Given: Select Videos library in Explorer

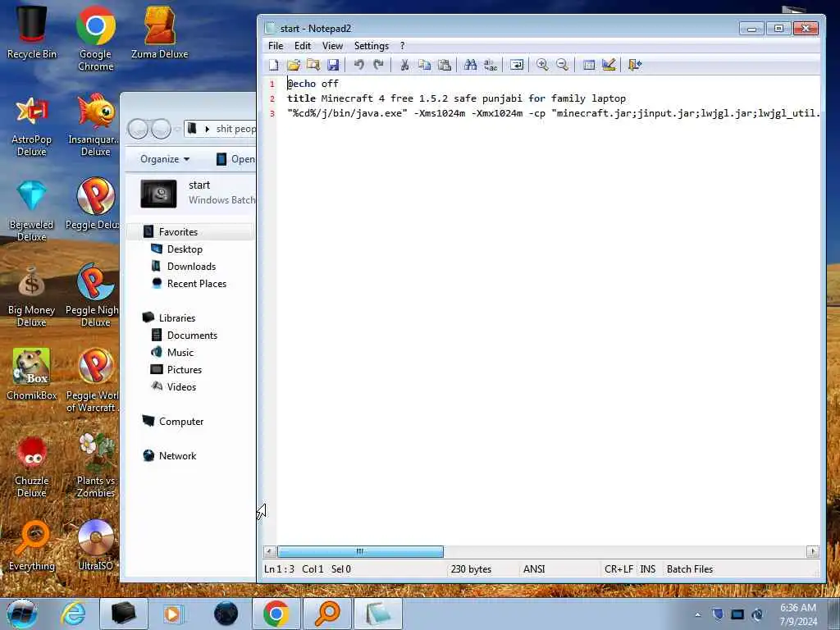Looking at the screenshot, I should pyautogui.click(x=181, y=387).
